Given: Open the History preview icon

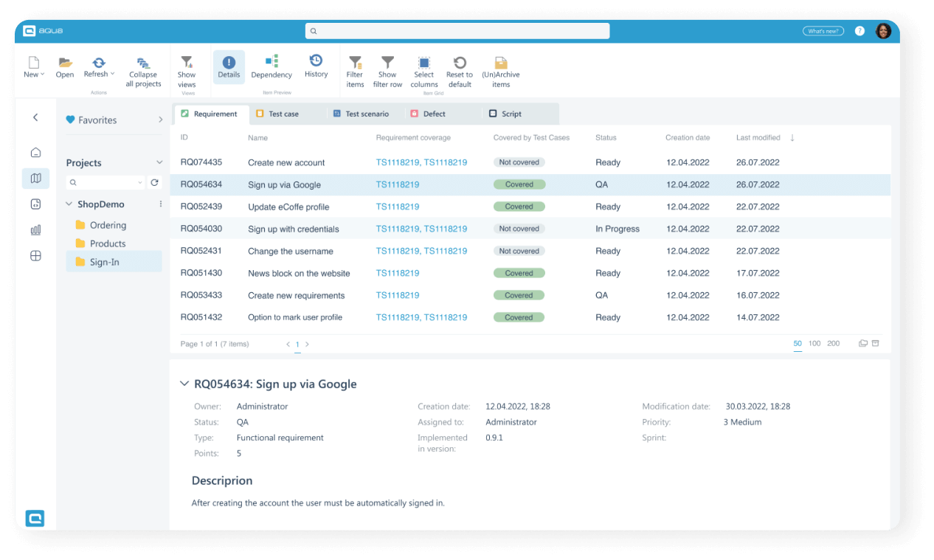Looking at the screenshot, I should click(x=316, y=61).
